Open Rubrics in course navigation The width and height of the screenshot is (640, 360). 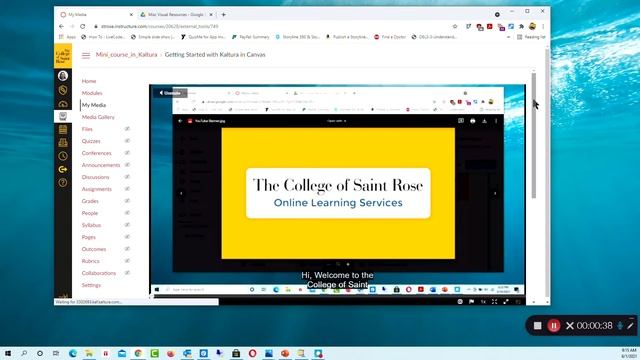click(91, 261)
